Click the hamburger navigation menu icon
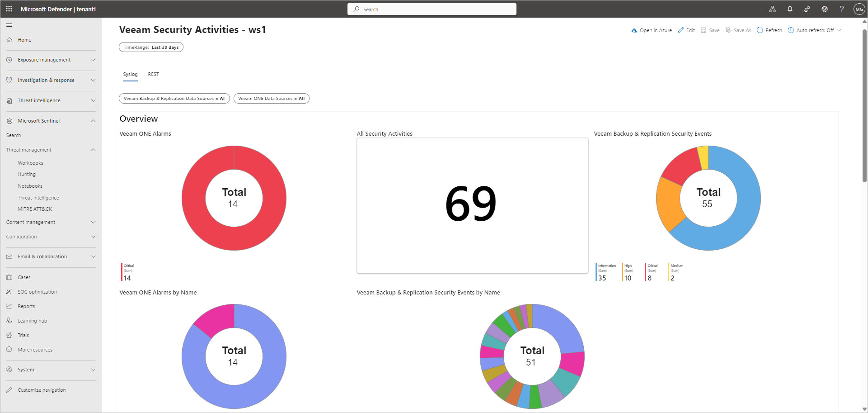The width and height of the screenshot is (868, 413). point(9,25)
